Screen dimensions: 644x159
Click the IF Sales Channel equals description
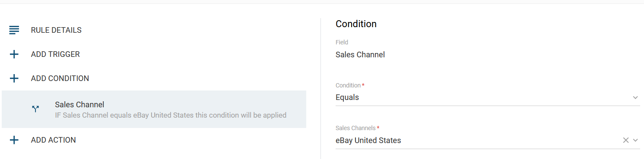pyautogui.click(x=171, y=115)
